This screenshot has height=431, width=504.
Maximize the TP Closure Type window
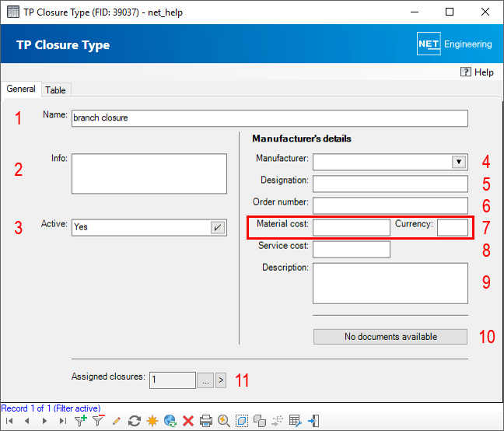click(450, 12)
